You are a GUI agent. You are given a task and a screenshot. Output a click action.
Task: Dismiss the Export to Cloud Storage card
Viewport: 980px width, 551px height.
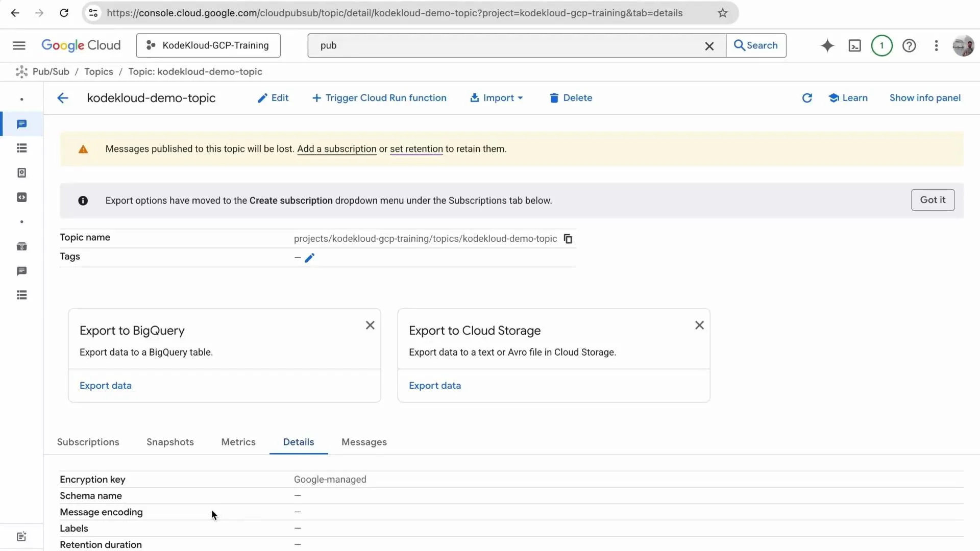[x=699, y=325]
